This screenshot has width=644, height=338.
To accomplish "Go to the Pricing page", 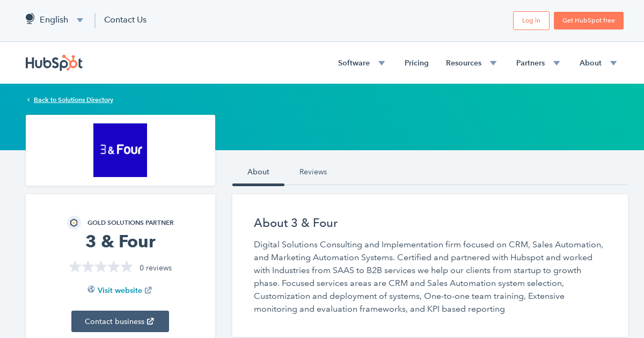I will tap(416, 63).
